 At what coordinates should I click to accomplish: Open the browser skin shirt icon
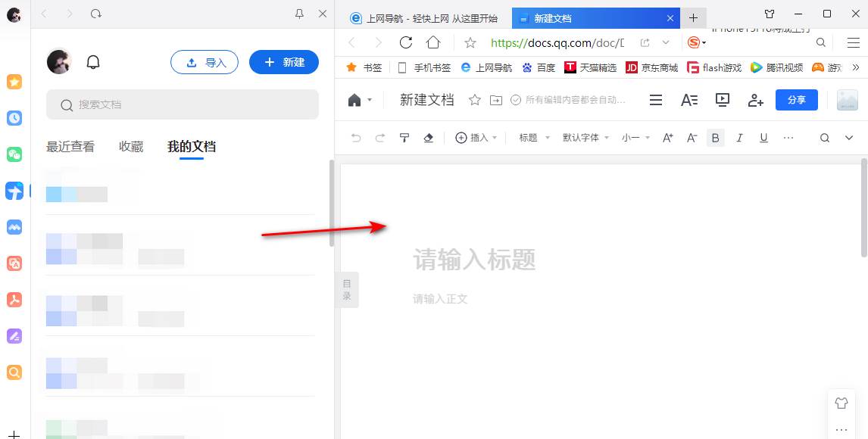[770, 14]
